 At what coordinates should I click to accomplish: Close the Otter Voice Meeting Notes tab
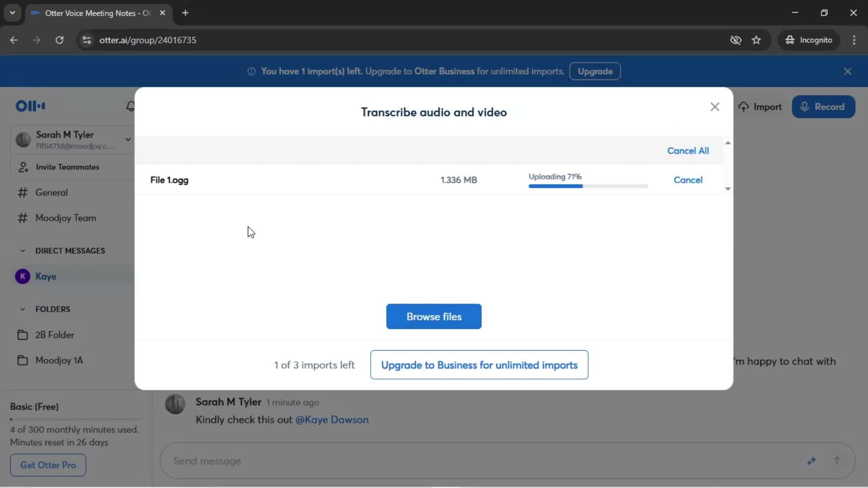tap(163, 13)
